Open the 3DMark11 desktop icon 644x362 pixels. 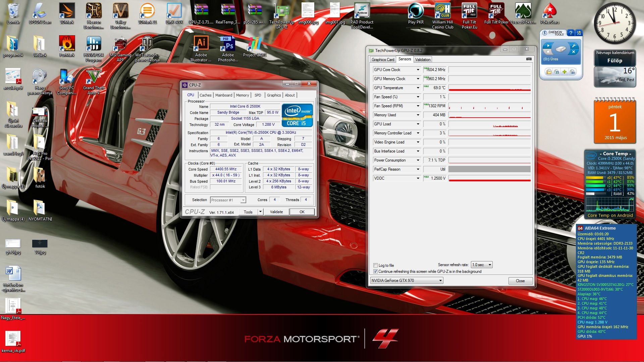(147, 13)
